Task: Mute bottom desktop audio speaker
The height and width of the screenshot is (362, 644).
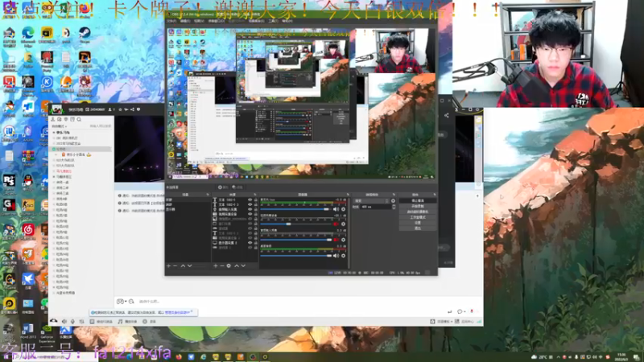Action: point(336,256)
